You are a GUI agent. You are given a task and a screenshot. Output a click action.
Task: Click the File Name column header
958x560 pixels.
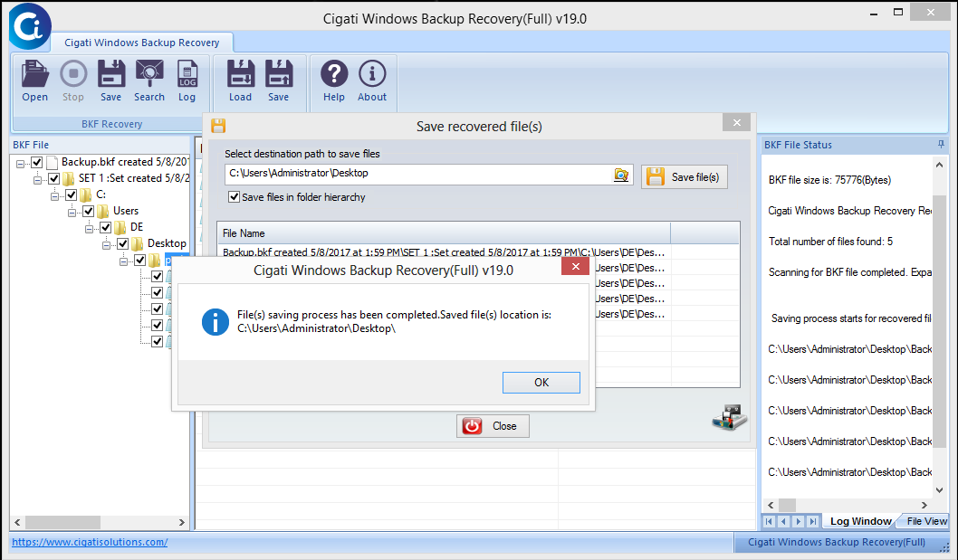445,233
